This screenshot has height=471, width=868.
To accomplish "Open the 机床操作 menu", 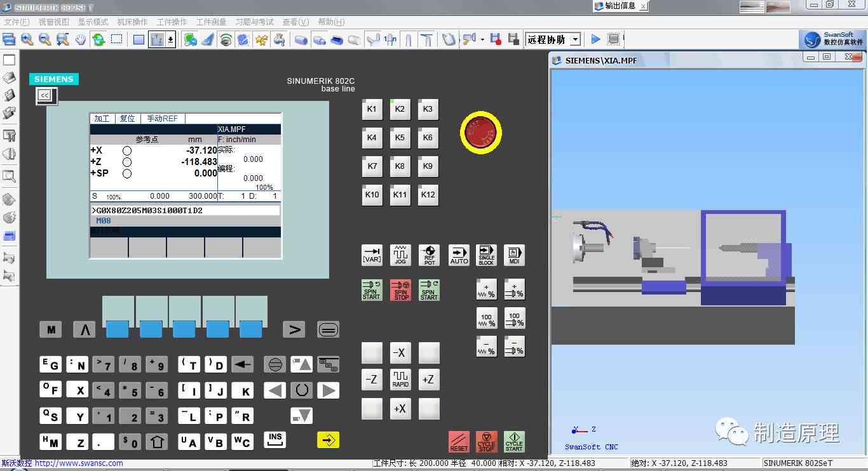I will click(x=132, y=22).
